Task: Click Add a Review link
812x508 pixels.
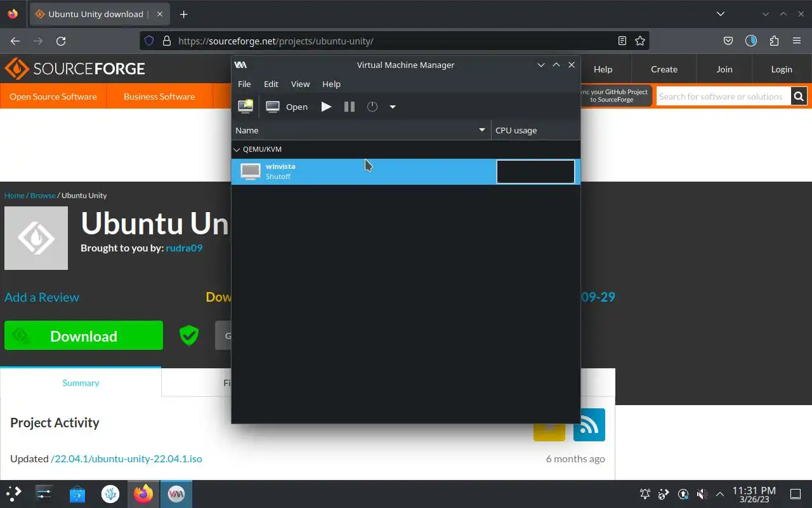Action: tap(42, 297)
